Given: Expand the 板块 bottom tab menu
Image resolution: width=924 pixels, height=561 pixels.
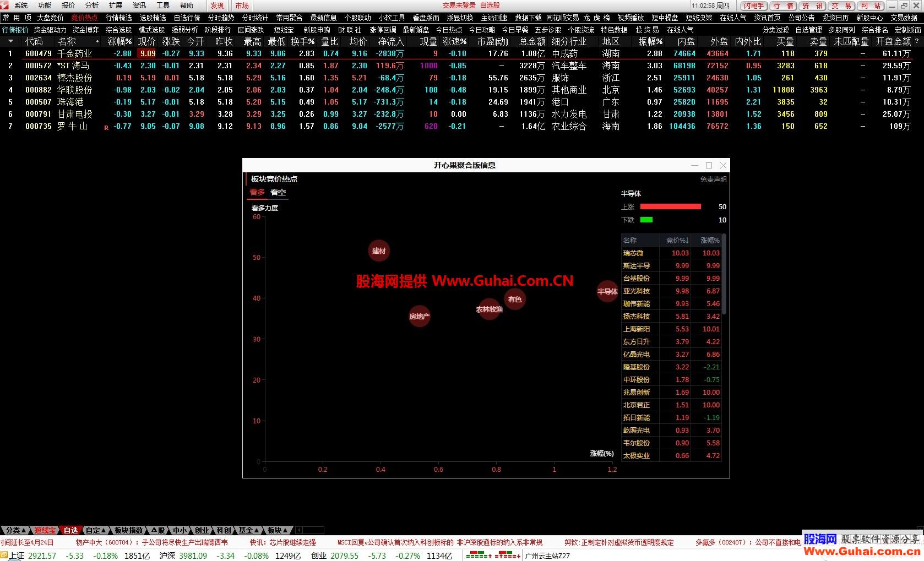Looking at the screenshot, I should click(x=278, y=530).
